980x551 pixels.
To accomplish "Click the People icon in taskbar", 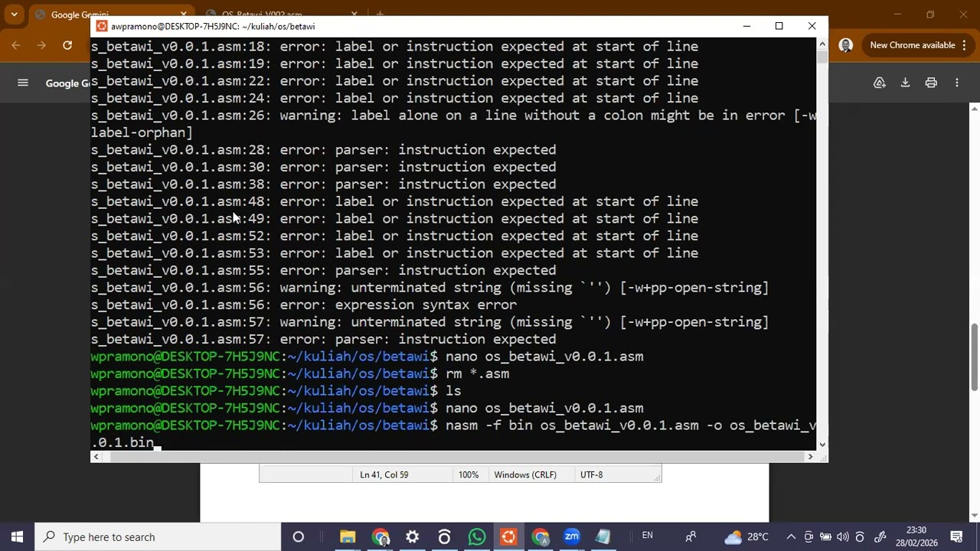I will click(691, 536).
